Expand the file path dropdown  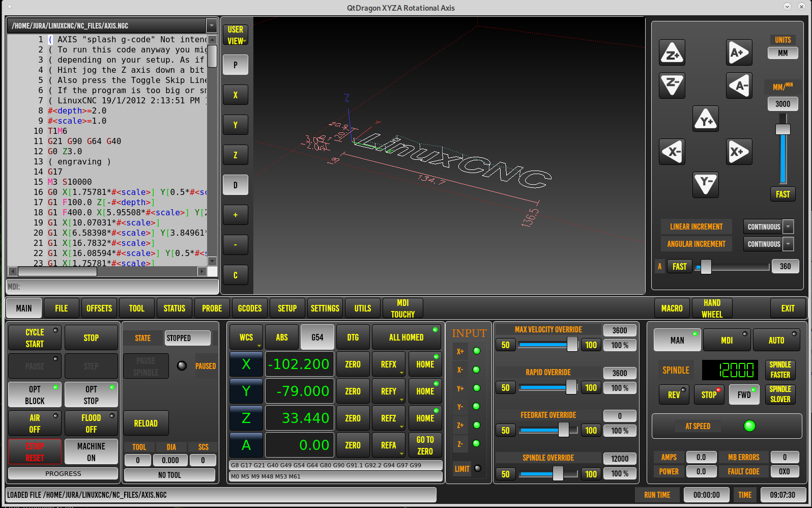coord(211,25)
